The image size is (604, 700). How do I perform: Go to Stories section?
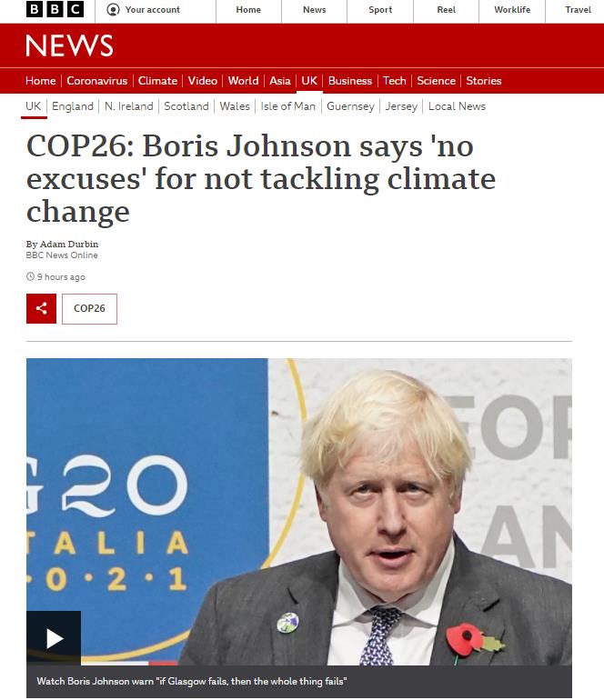point(483,81)
